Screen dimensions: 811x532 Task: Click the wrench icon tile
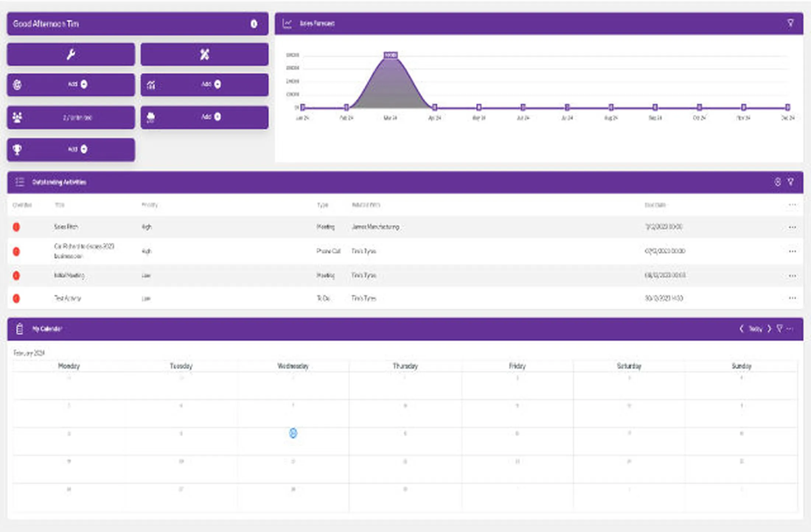(71, 55)
